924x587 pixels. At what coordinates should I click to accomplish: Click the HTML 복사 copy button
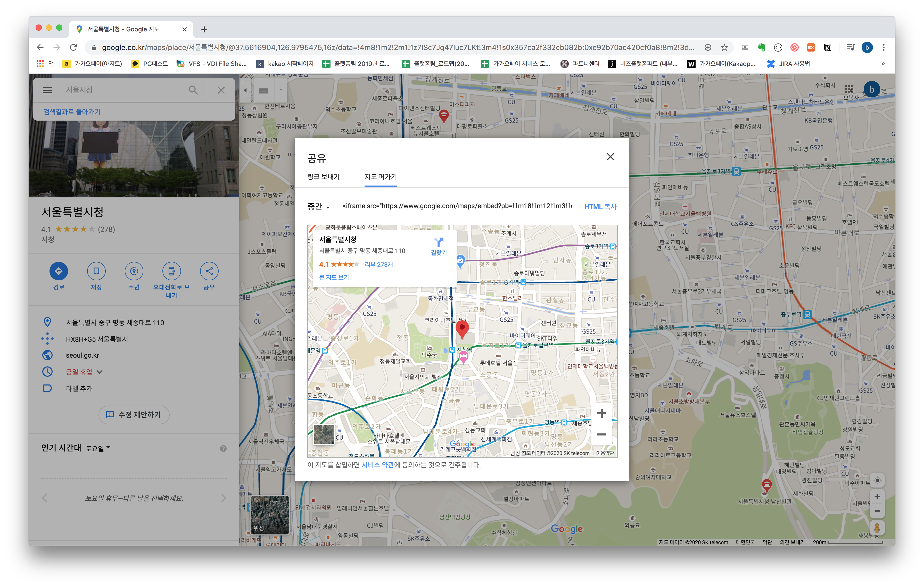tap(600, 207)
